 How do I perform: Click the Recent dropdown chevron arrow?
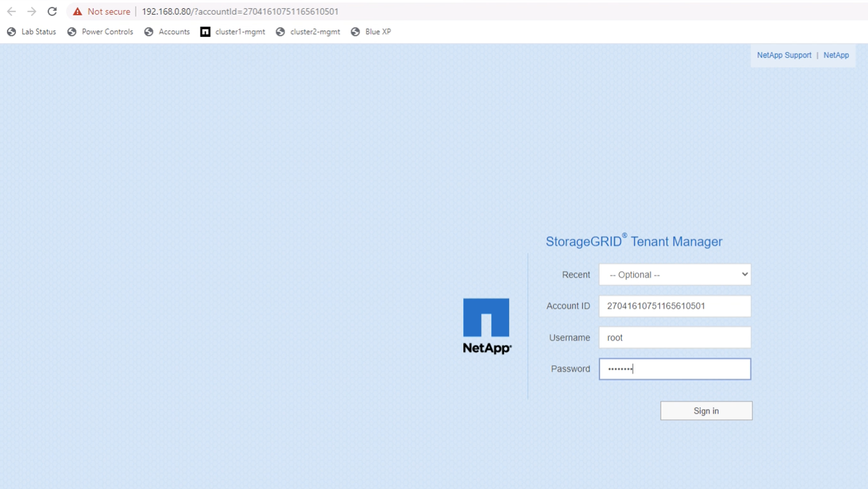click(745, 274)
